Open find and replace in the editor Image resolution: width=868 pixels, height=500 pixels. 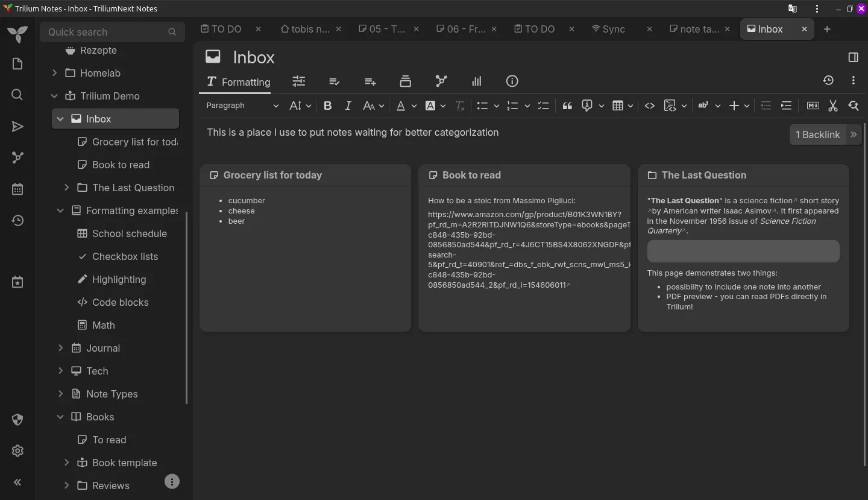pos(854,106)
